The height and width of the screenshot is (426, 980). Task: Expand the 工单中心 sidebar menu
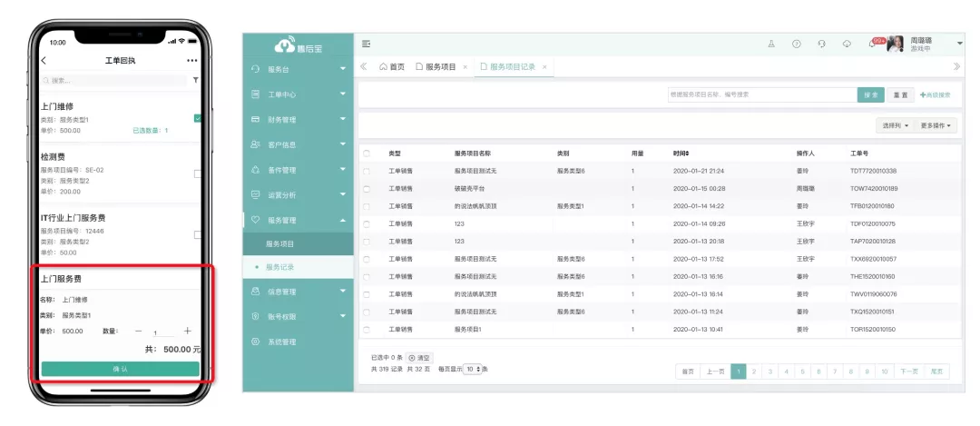[x=298, y=94]
